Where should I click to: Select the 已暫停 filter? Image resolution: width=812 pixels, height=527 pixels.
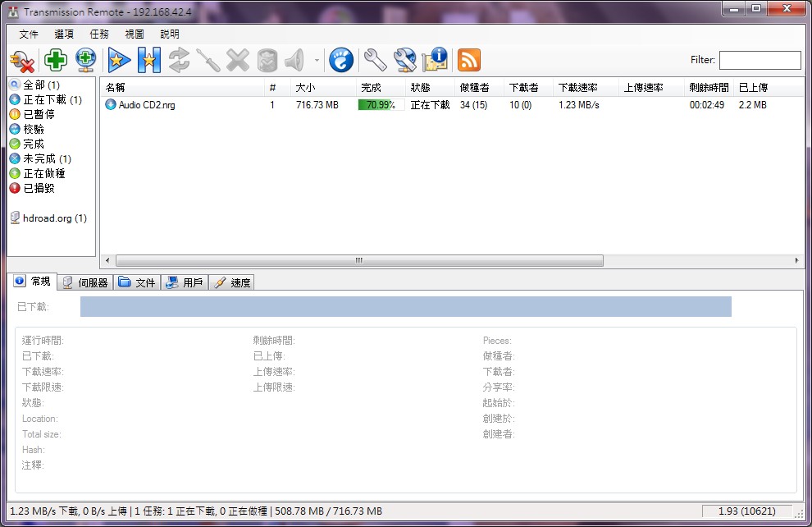[32, 114]
